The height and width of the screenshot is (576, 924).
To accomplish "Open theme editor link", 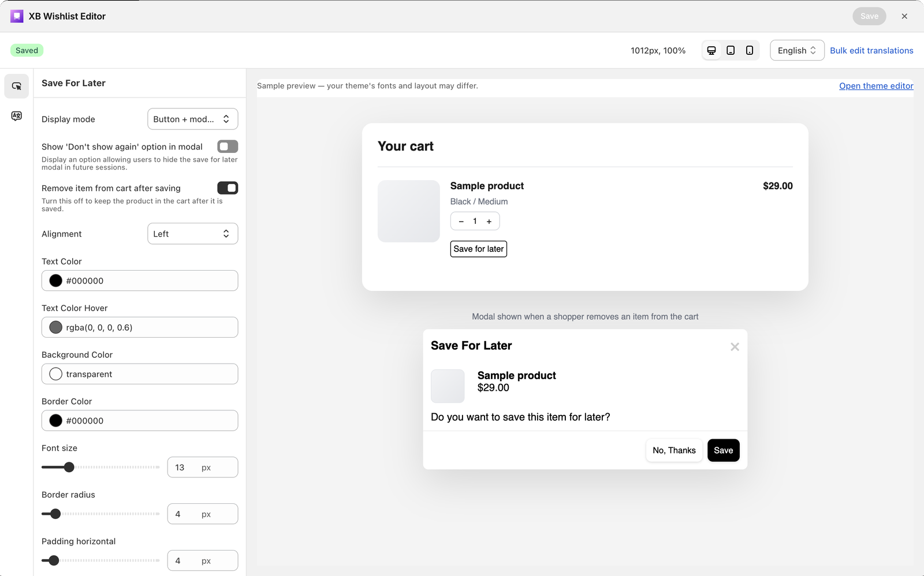I will 876,86.
